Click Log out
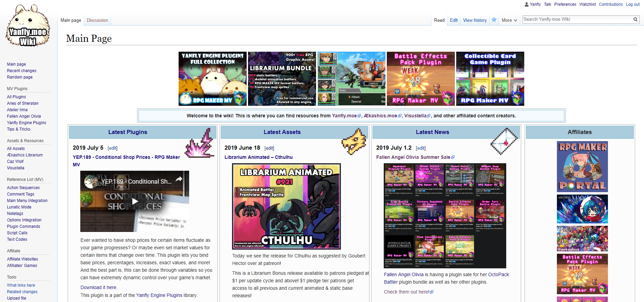 coord(633,4)
